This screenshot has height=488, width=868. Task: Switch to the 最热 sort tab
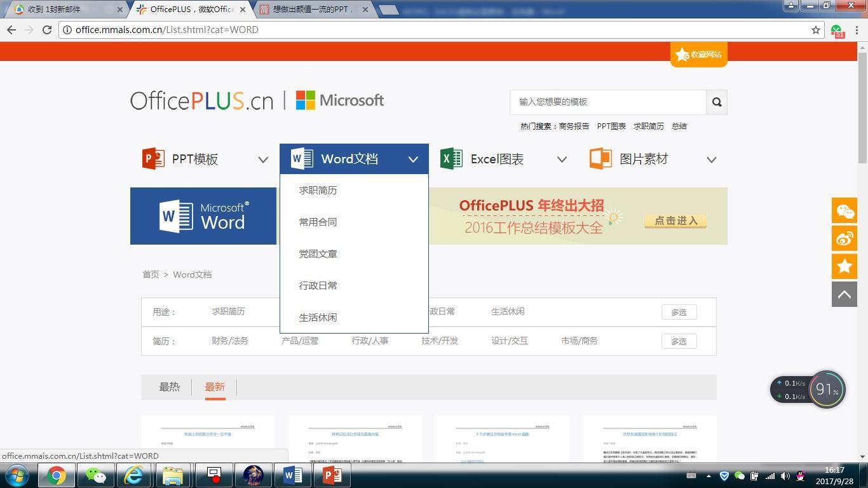169,387
